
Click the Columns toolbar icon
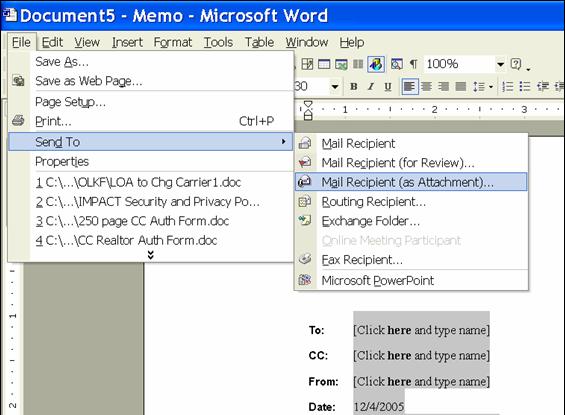click(358, 64)
